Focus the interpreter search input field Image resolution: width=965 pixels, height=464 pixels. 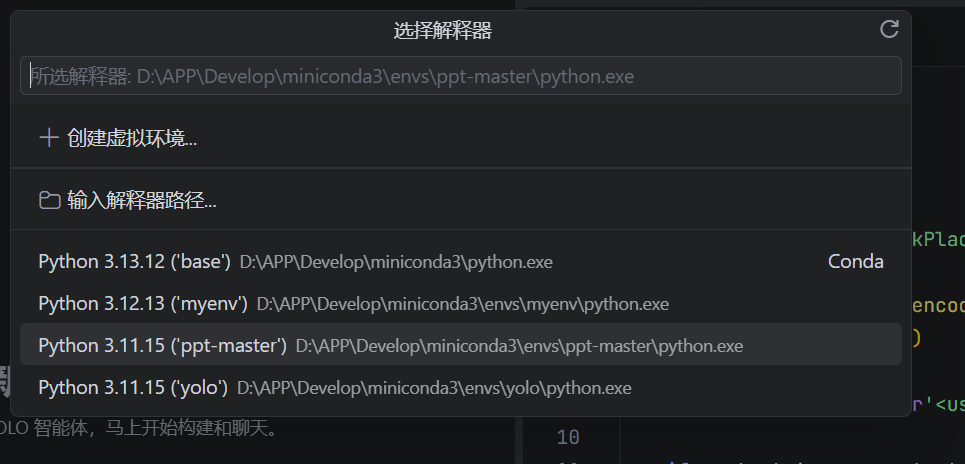[460, 76]
